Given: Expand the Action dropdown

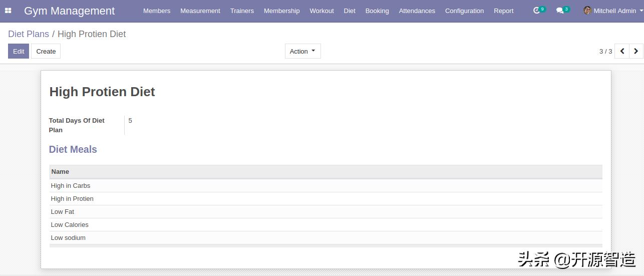Looking at the screenshot, I should pyautogui.click(x=302, y=51).
